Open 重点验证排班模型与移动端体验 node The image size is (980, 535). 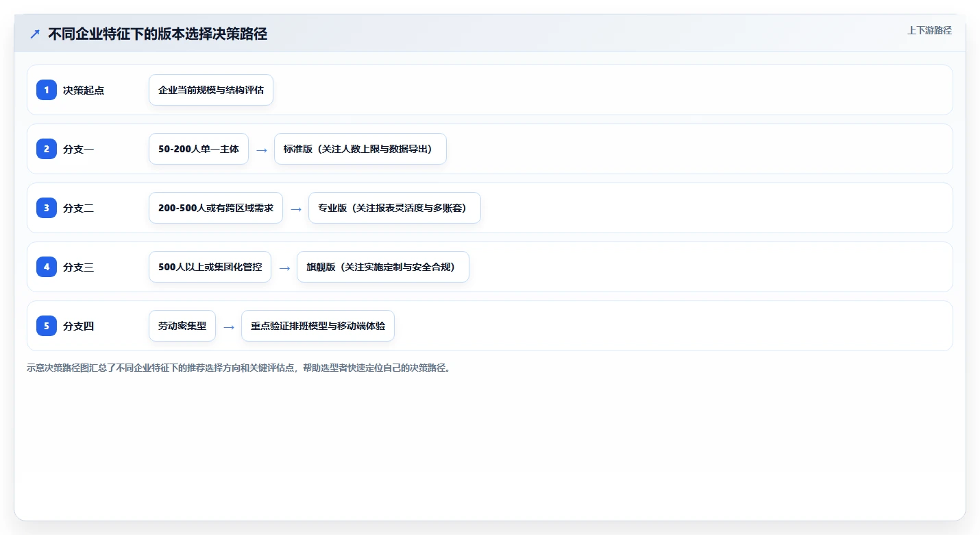[x=318, y=326]
